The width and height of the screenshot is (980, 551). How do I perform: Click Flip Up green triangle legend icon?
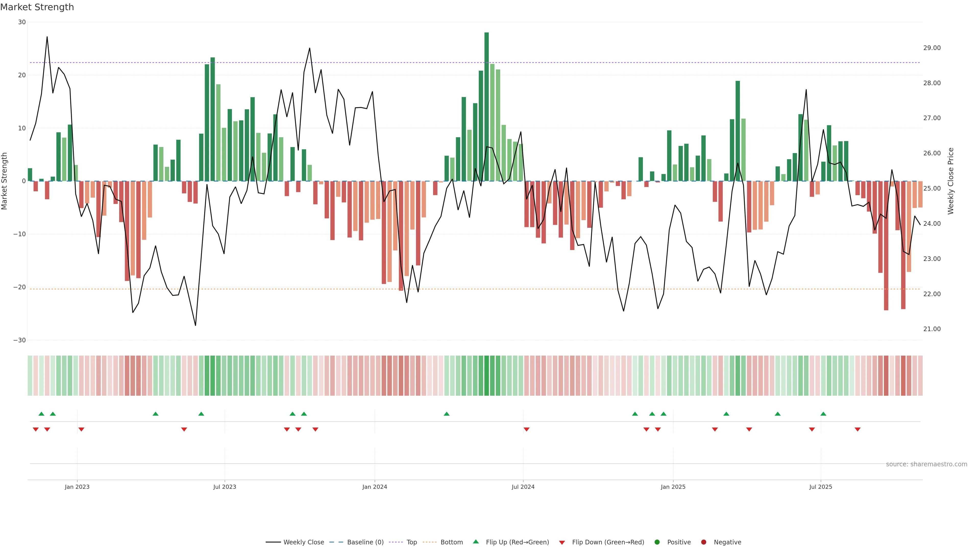475,542
